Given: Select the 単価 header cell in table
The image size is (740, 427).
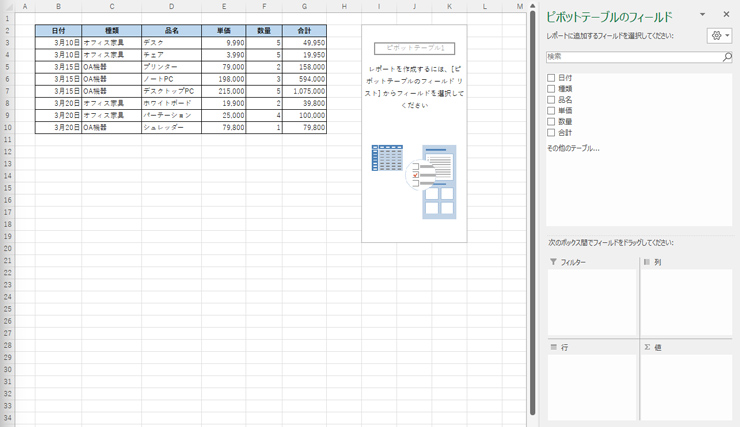Looking at the screenshot, I should 224,31.
